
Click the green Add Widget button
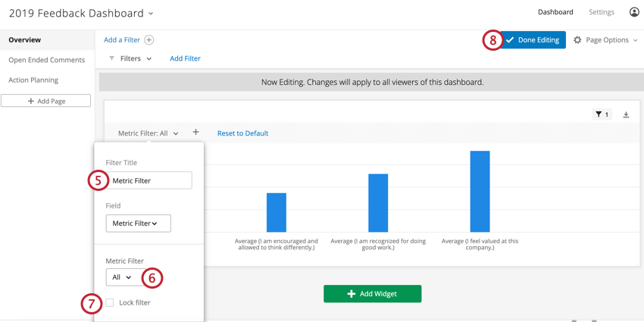(x=373, y=294)
